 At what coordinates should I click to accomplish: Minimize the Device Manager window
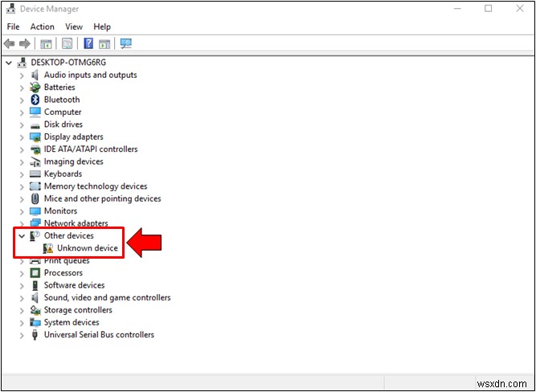457,9
